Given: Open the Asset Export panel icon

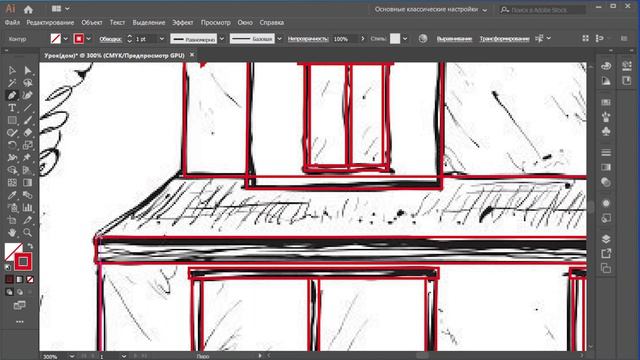Looking at the screenshot, I should point(606,253).
